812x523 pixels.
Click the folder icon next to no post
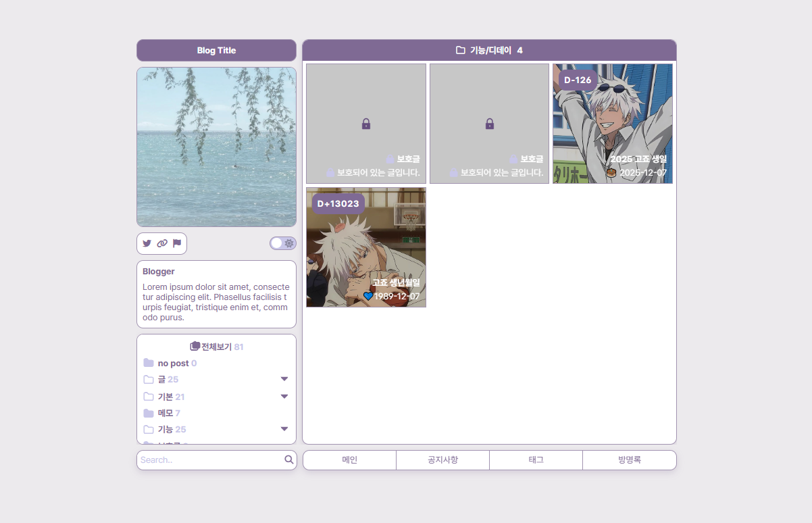pyautogui.click(x=149, y=363)
